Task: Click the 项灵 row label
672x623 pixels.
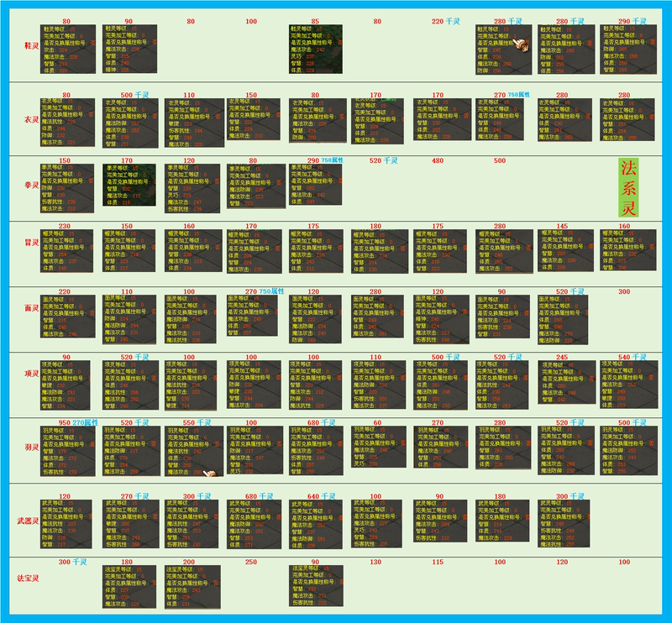Action: 32,374
